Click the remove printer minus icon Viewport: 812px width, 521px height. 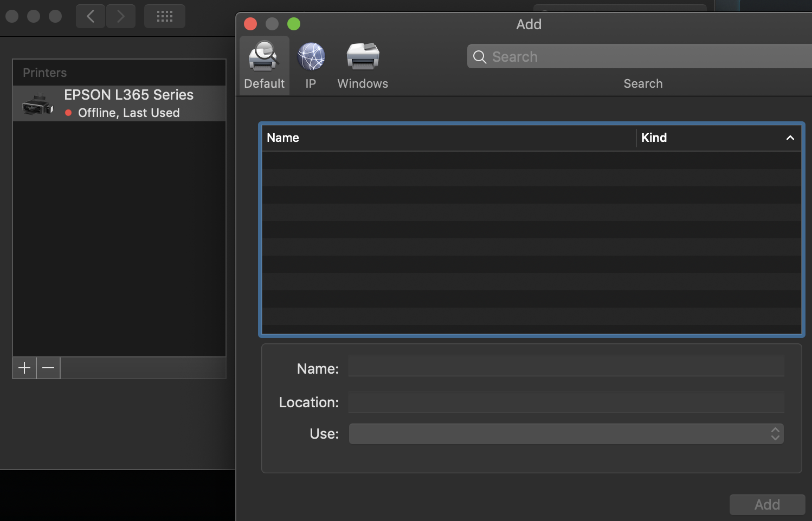coord(48,368)
